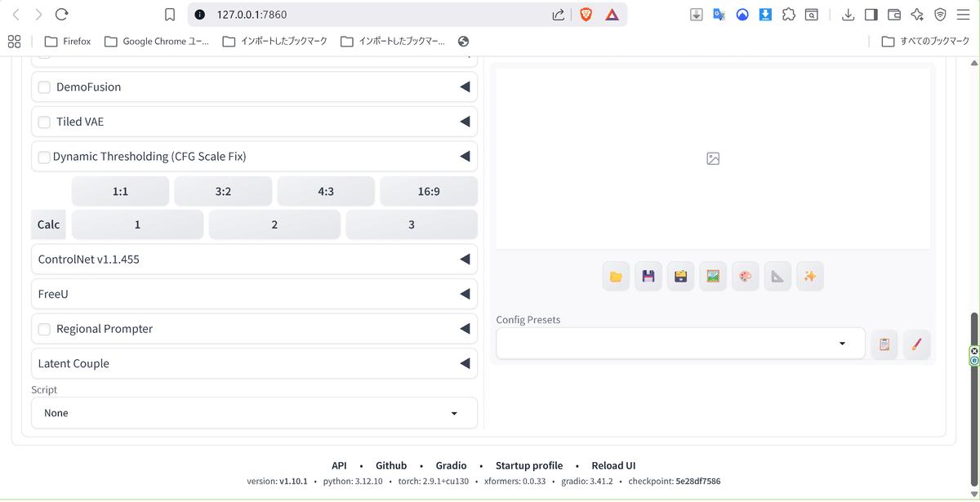Click the clipboard icon beside Config Presets
Screen dimensions: 980x502
tap(884, 344)
